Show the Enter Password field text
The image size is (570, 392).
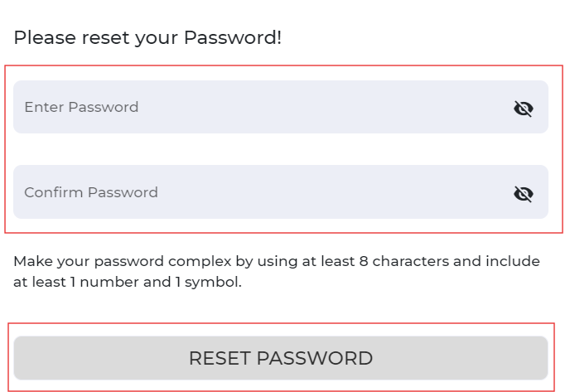tap(523, 109)
